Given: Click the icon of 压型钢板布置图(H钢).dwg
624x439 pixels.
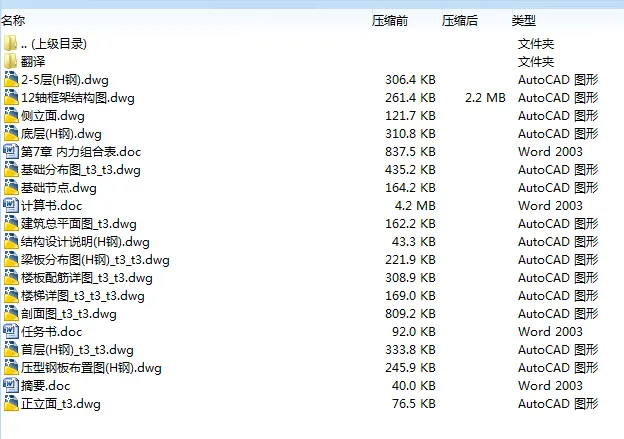Looking at the screenshot, I should (x=11, y=367).
